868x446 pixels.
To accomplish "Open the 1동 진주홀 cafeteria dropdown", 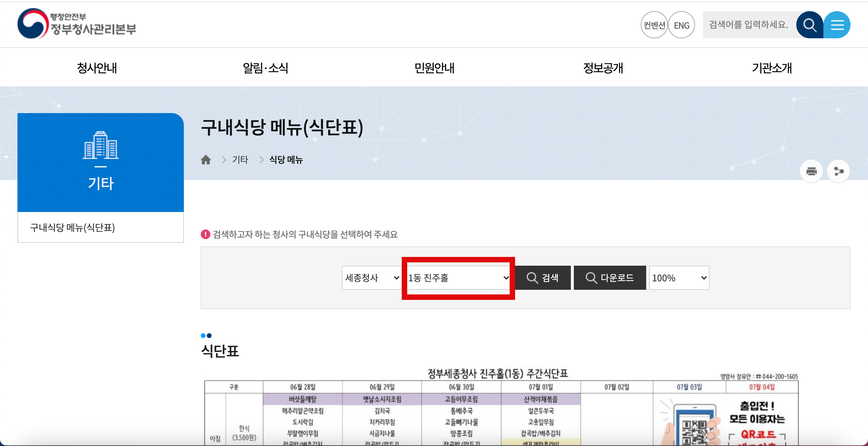I will coord(458,278).
